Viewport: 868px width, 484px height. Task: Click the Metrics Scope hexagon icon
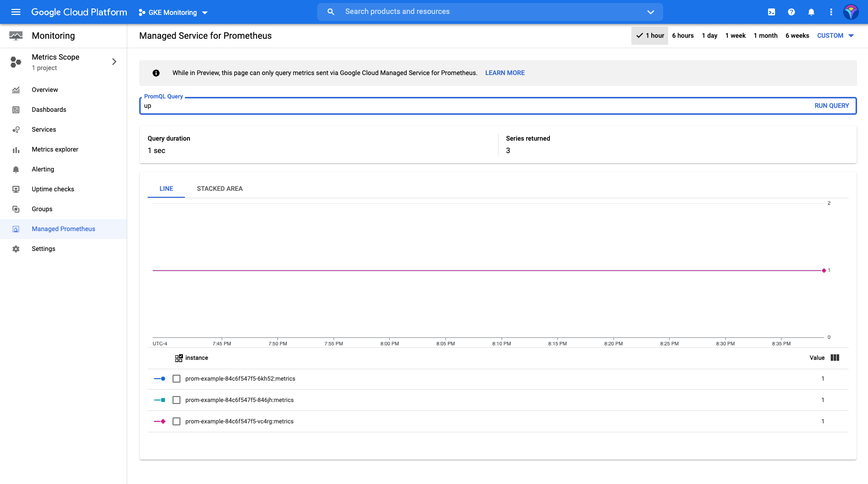click(x=16, y=62)
